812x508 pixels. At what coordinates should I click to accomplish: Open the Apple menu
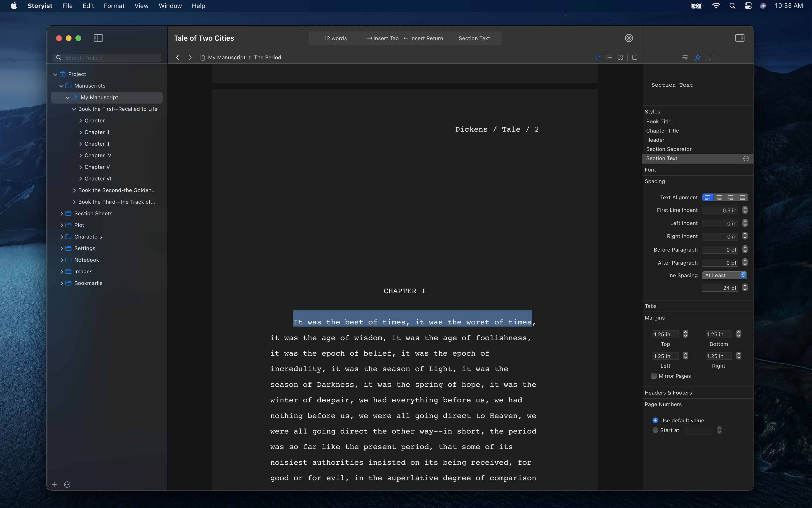coord(14,6)
